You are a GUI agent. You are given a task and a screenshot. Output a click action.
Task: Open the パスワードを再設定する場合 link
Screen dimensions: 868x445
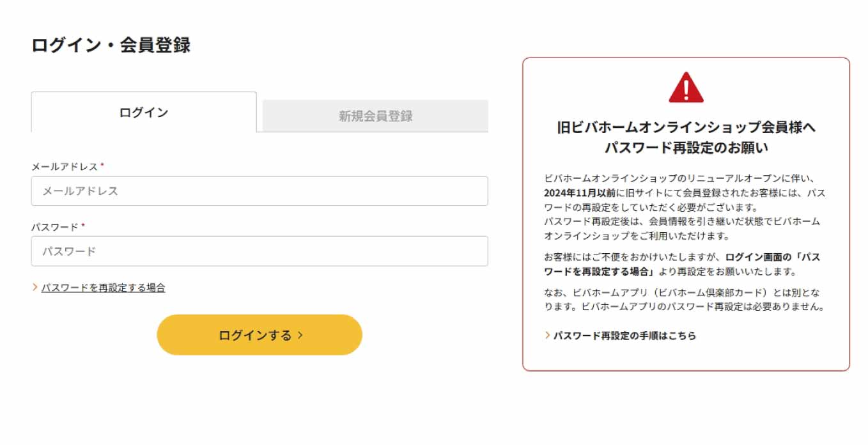(x=102, y=287)
